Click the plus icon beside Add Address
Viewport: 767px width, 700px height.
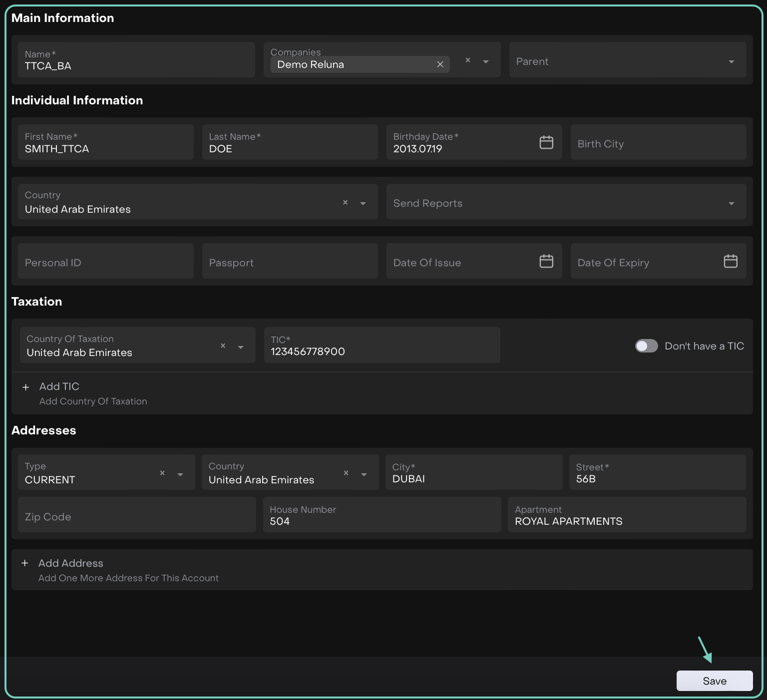(25, 563)
